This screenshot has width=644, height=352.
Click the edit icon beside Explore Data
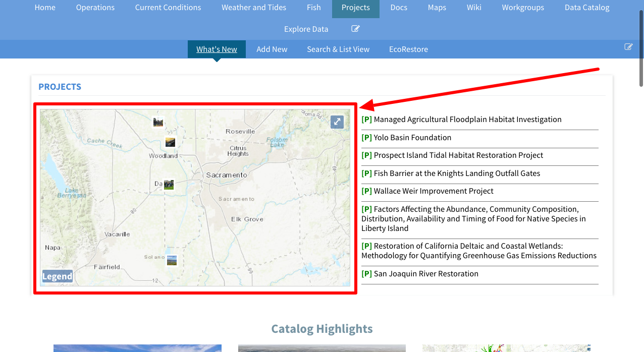[355, 29]
